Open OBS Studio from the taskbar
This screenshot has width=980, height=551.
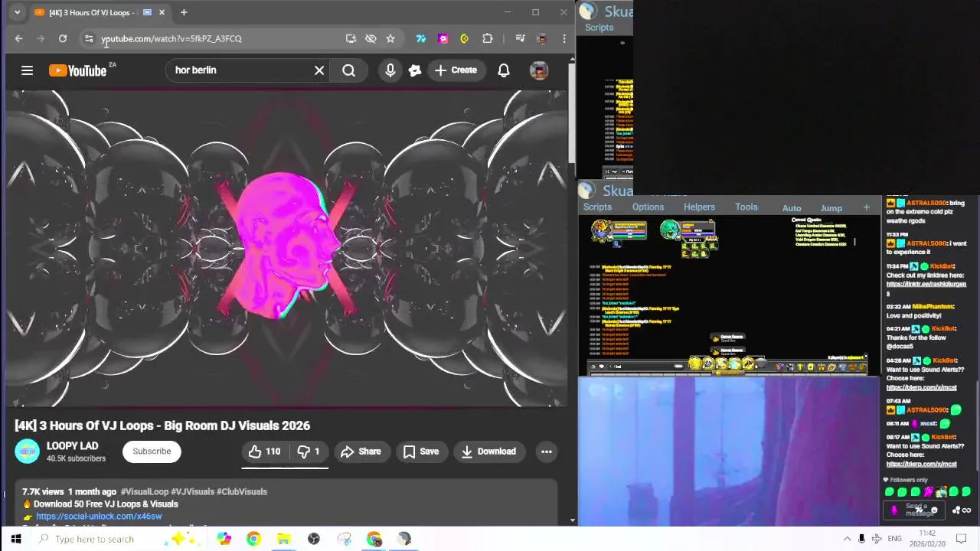(314, 539)
